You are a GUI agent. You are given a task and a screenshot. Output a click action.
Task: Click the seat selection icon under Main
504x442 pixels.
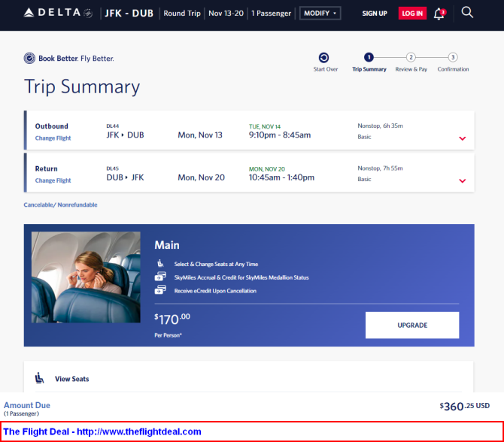coord(160,264)
